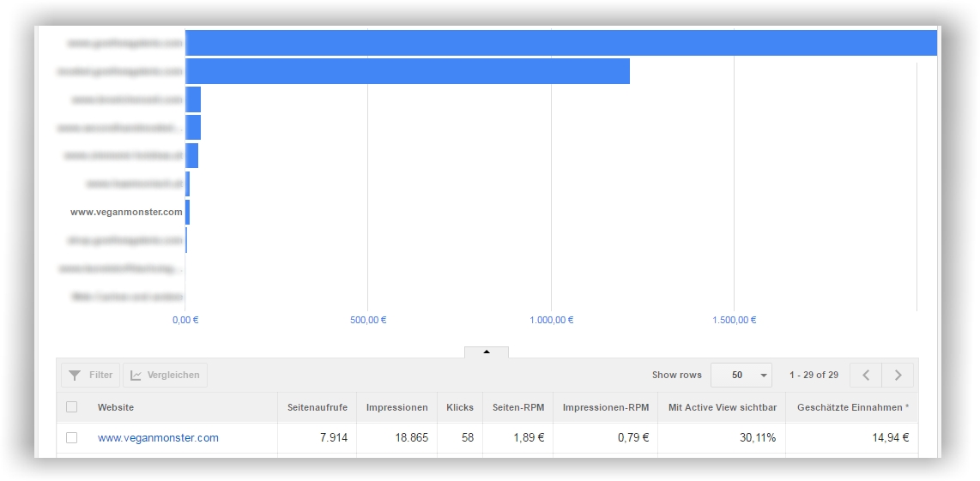The height and width of the screenshot is (481, 980).
Task: Collapse the chart using the up triangle
Action: pyautogui.click(x=487, y=352)
